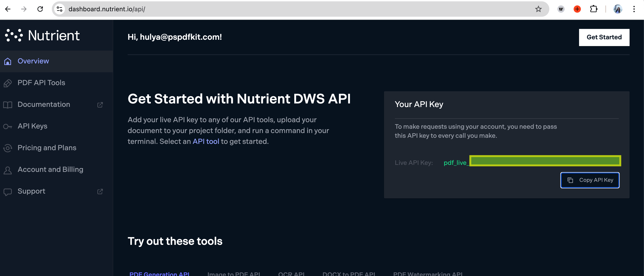The height and width of the screenshot is (276, 644).
Task: Open the browser extensions puzzle icon
Action: tap(594, 9)
